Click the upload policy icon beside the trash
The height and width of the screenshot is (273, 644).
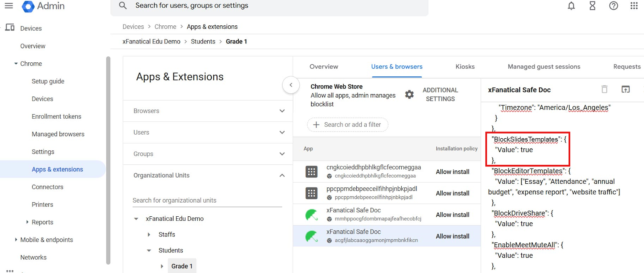click(625, 89)
